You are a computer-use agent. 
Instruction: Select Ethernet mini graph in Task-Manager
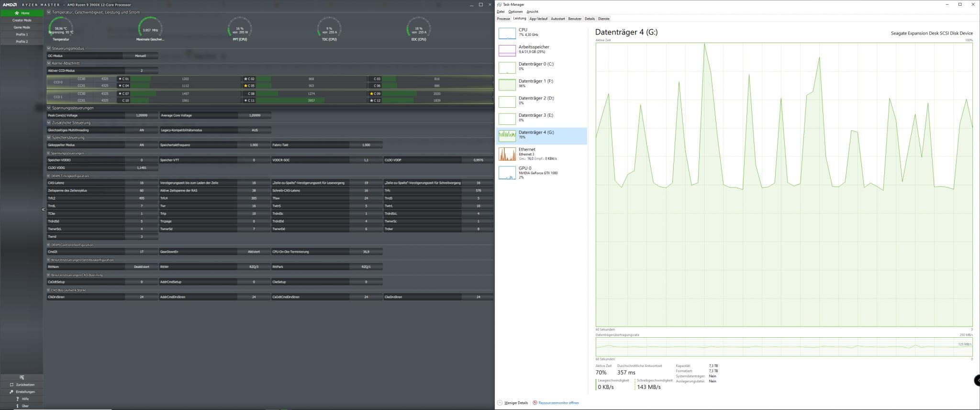507,154
